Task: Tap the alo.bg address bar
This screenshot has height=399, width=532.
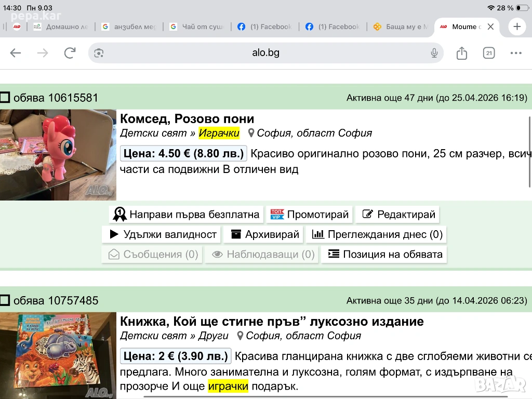Action: pos(266,53)
